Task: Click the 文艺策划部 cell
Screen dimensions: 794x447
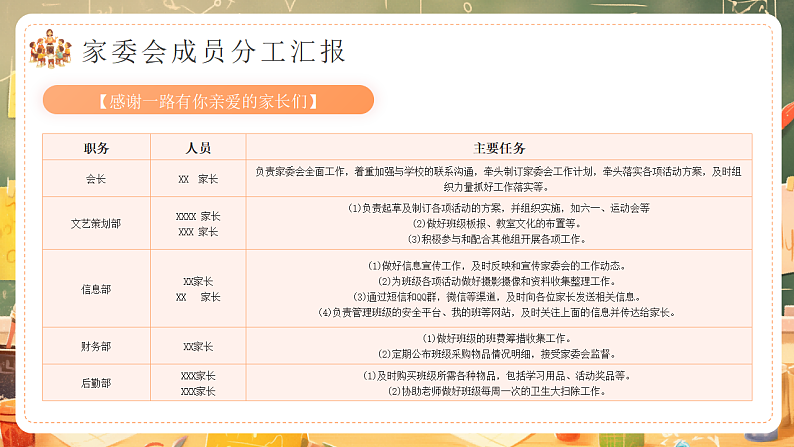Action: 96,223
